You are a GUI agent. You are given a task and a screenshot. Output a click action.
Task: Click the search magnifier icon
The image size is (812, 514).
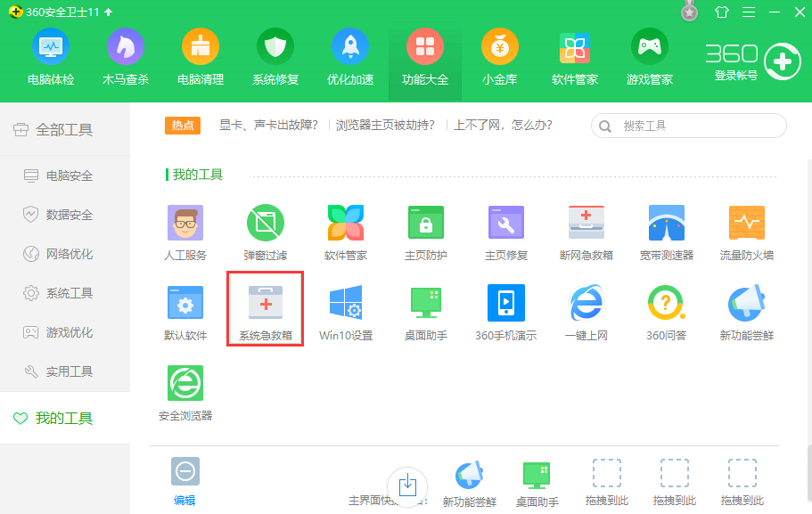pos(605,126)
